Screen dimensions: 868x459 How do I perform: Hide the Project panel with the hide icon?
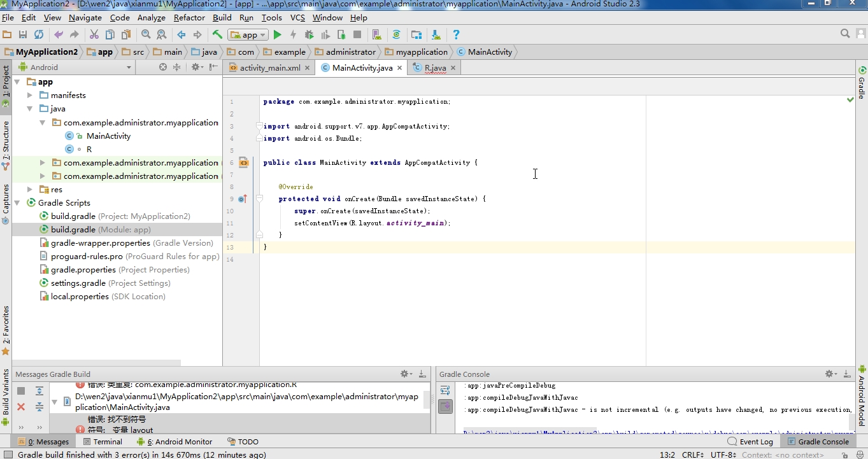click(x=213, y=67)
